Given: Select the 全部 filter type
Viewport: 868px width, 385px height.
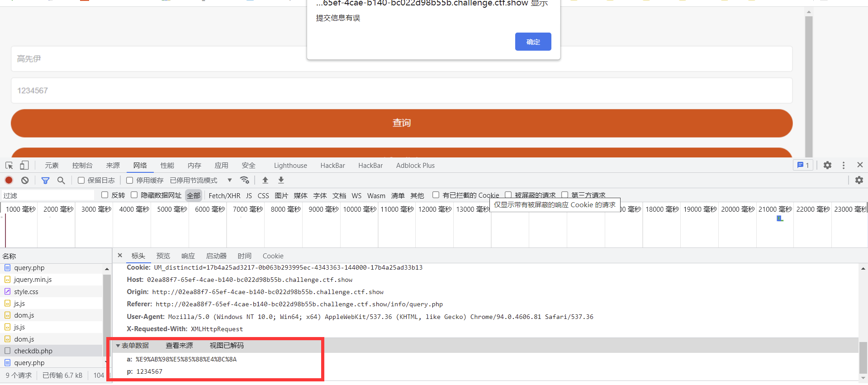Looking at the screenshot, I should click(x=194, y=195).
